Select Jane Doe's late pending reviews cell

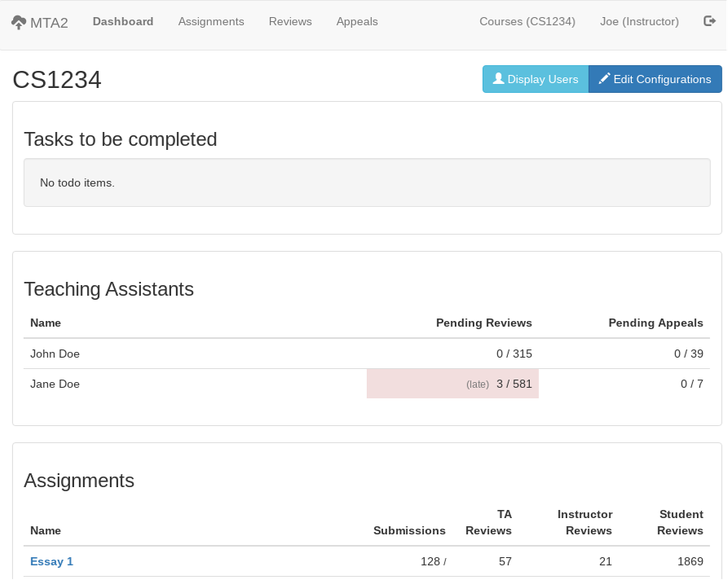(452, 384)
